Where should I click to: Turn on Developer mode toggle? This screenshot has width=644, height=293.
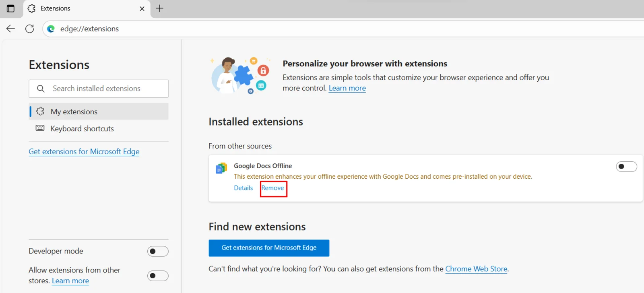coord(158,251)
